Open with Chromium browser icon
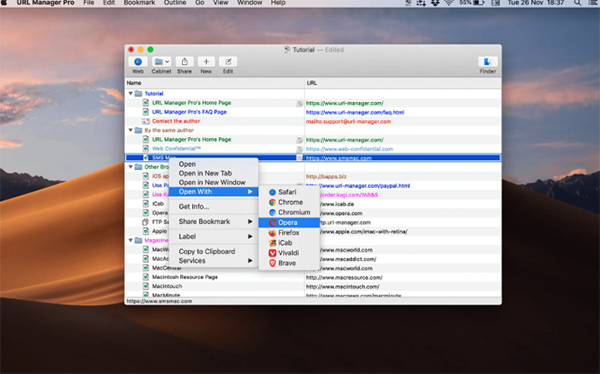Viewport: 600px width, 374px height. click(272, 212)
